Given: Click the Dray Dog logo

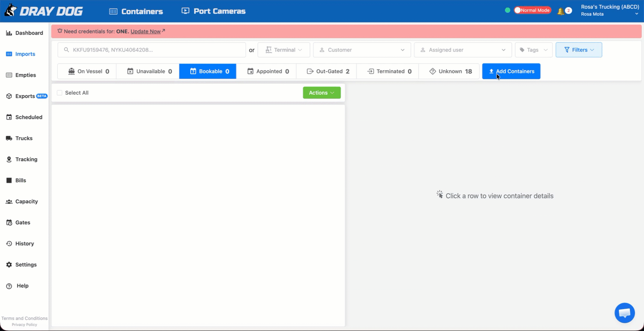Looking at the screenshot, I should (x=44, y=11).
